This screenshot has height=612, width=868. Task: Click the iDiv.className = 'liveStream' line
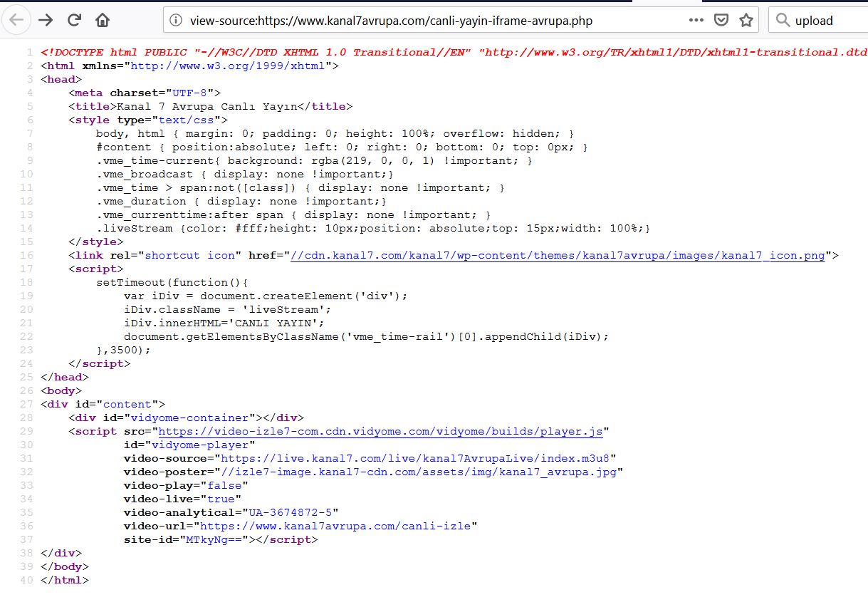[228, 309]
